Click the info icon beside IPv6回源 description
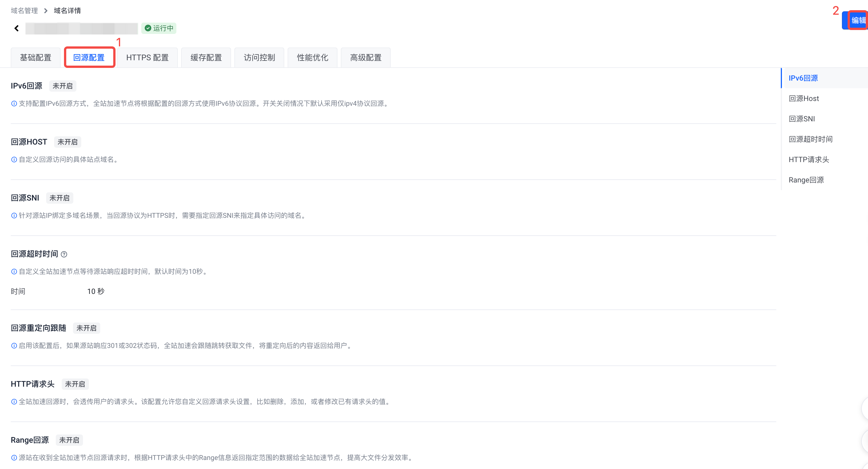 click(14, 104)
